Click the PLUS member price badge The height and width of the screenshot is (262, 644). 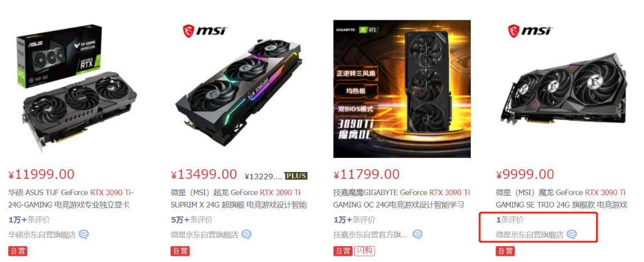pyautogui.click(x=296, y=176)
